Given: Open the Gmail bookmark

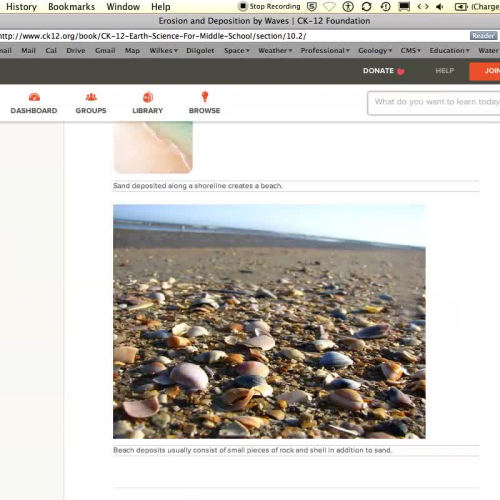Looking at the screenshot, I should [x=105, y=51].
